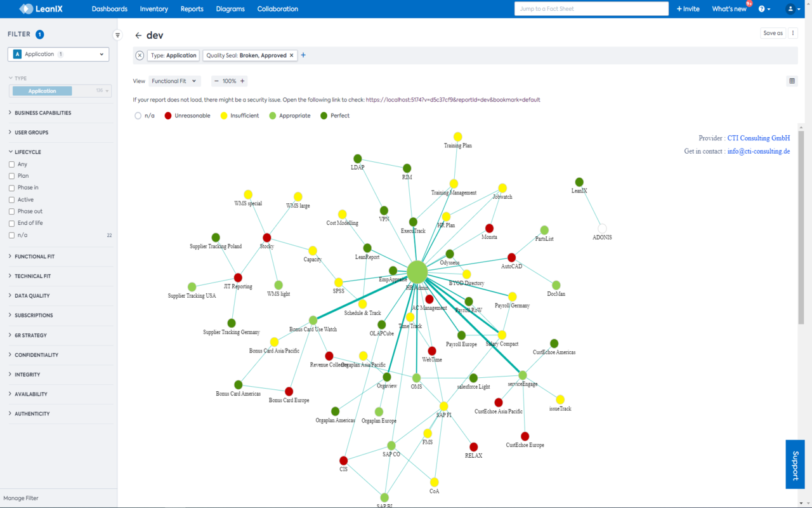Open the three-dot more options menu

point(793,33)
